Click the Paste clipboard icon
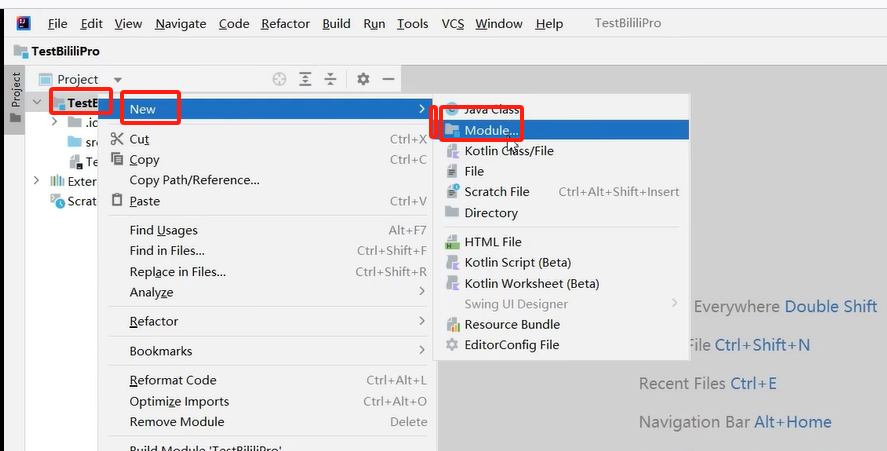This screenshot has width=887, height=451. click(117, 200)
